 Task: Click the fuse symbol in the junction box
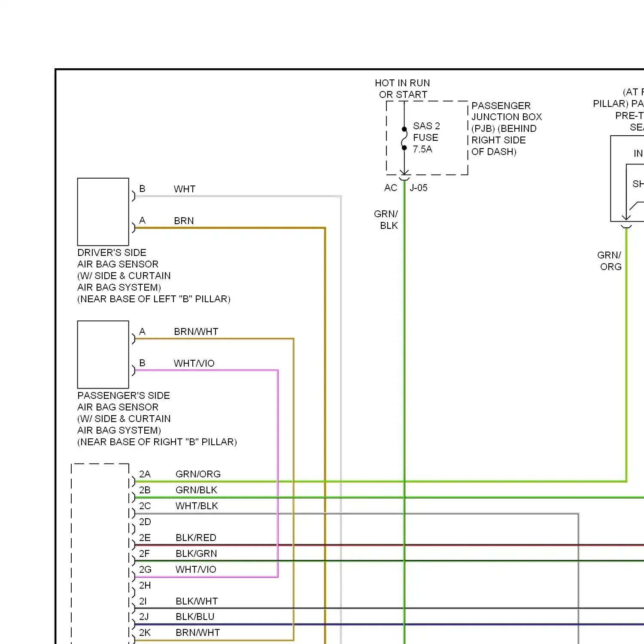(x=404, y=138)
